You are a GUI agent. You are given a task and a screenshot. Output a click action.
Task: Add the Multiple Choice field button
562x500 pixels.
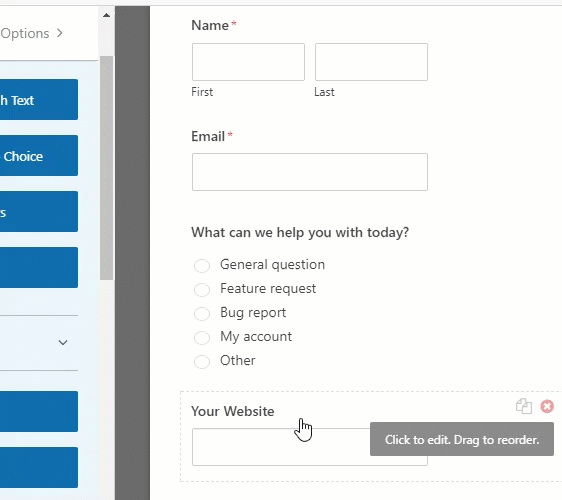(x=39, y=156)
